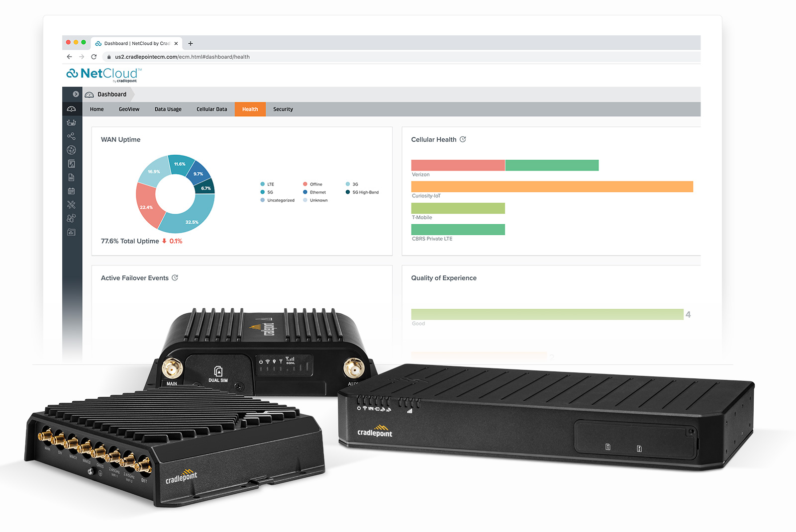Refresh the Cellular Health panel
Image resolution: width=796 pixels, height=532 pixels.
(x=464, y=140)
